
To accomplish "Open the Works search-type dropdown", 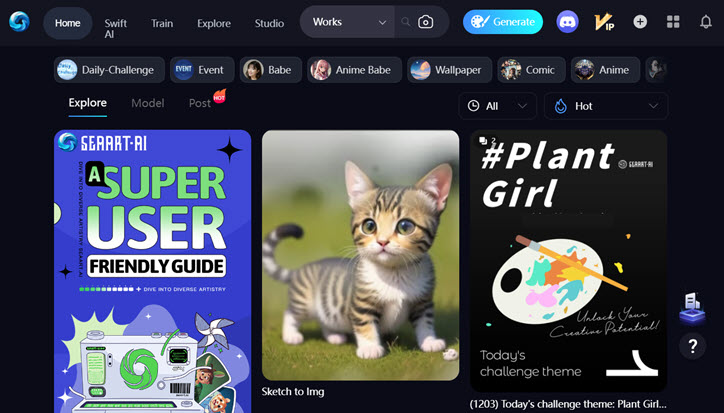I will click(x=347, y=22).
